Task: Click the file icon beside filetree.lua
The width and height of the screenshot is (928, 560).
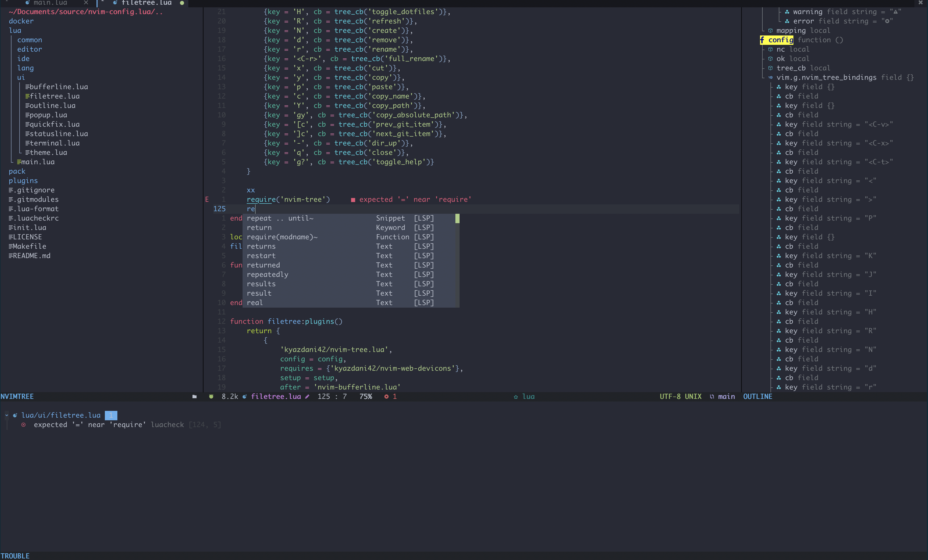Action: tap(27, 96)
